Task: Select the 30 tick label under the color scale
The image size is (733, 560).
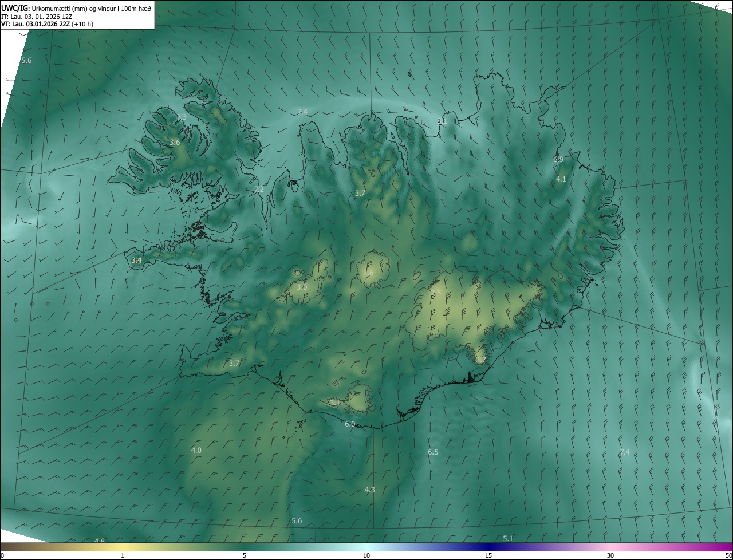Action: [x=610, y=556]
